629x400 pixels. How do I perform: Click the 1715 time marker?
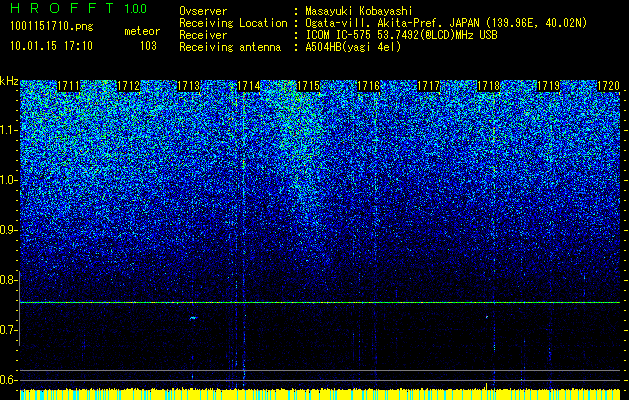[x=308, y=86]
